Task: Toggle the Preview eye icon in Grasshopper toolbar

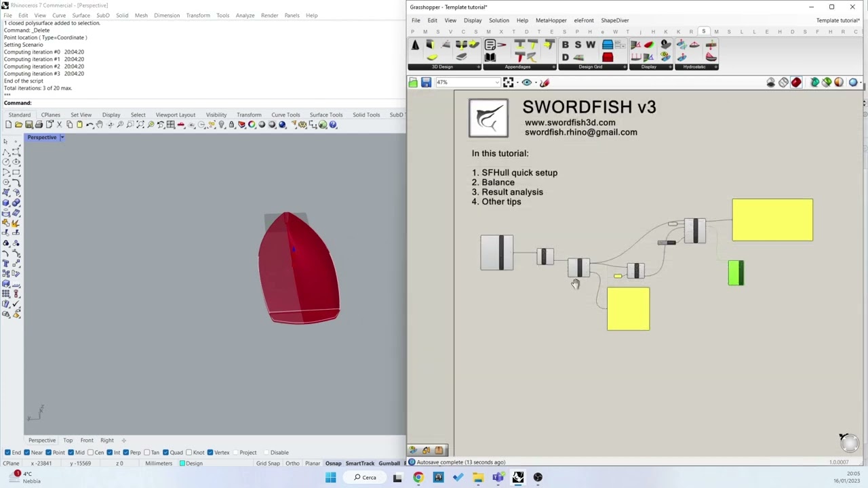Action: click(527, 83)
